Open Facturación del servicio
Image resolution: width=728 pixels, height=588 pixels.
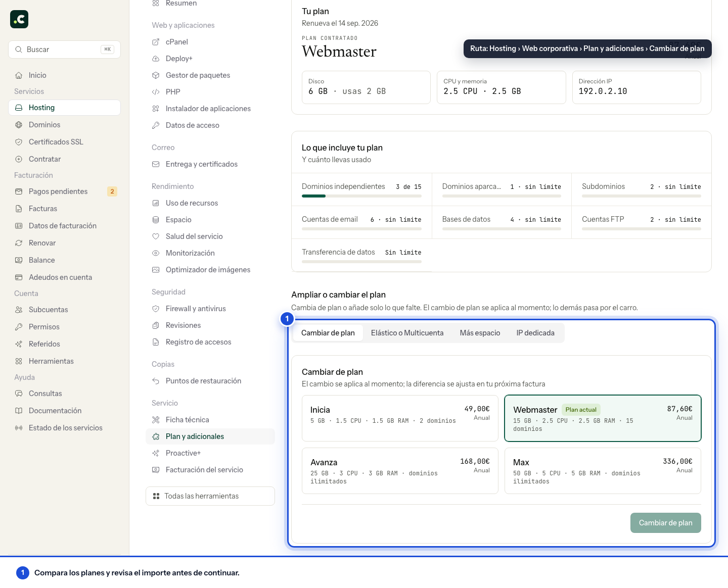click(210, 470)
